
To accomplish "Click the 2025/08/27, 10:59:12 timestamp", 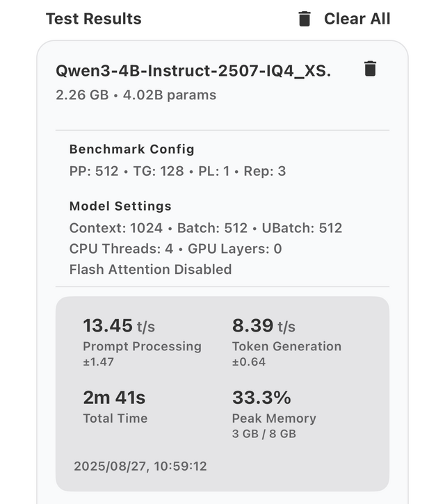I will 140,466.
